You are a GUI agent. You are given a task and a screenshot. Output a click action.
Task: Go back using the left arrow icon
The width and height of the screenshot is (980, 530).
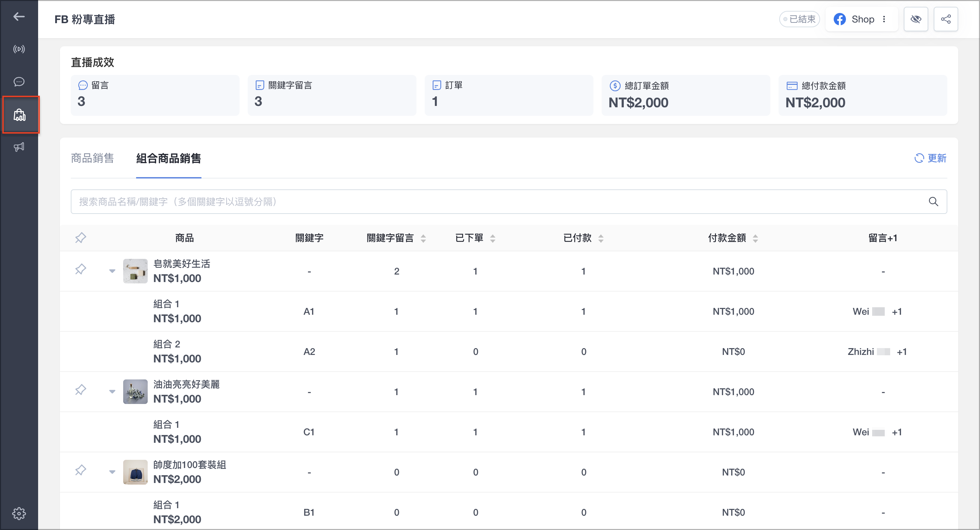point(19,16)
